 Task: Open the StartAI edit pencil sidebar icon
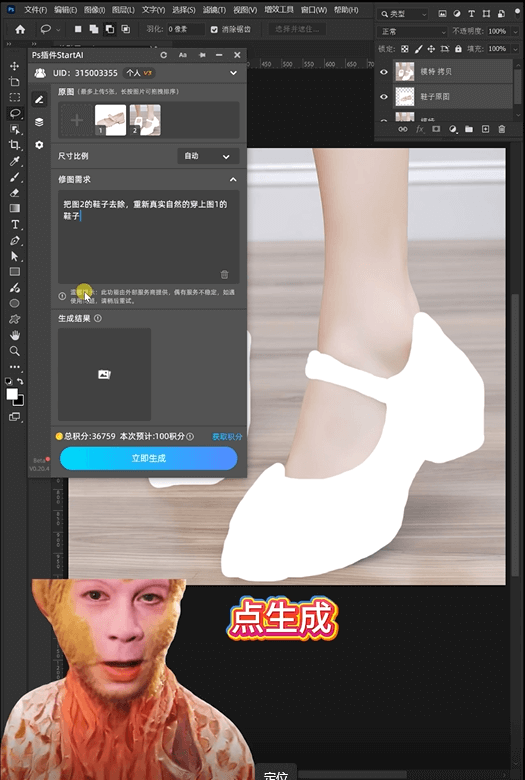click(39, 99)
